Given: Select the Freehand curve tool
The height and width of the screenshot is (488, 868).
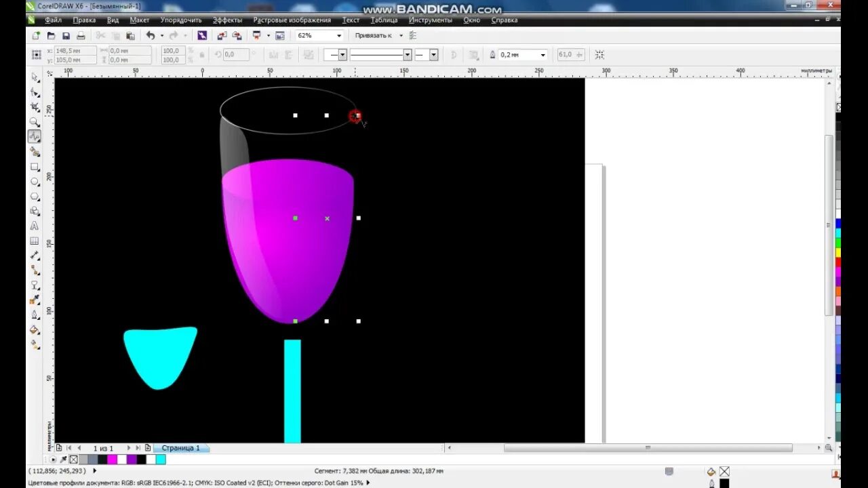Looking at the screenshot, I should point(35,136).
